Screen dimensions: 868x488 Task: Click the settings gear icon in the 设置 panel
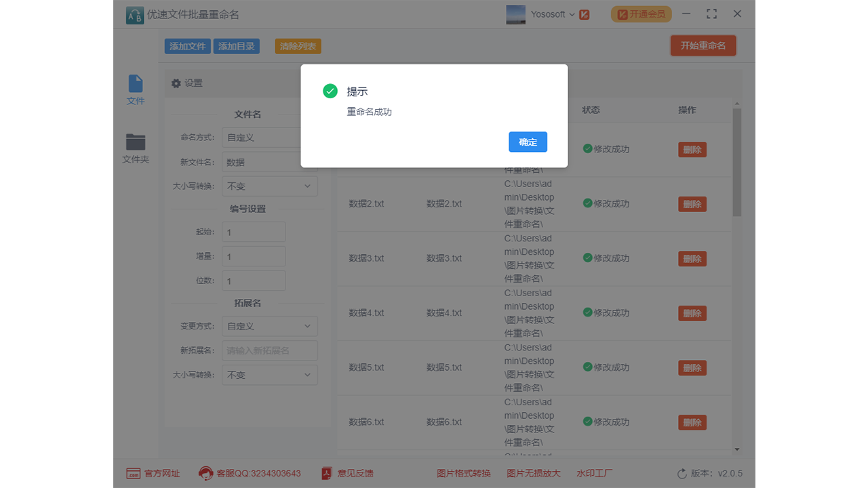(x=176, y=83)
